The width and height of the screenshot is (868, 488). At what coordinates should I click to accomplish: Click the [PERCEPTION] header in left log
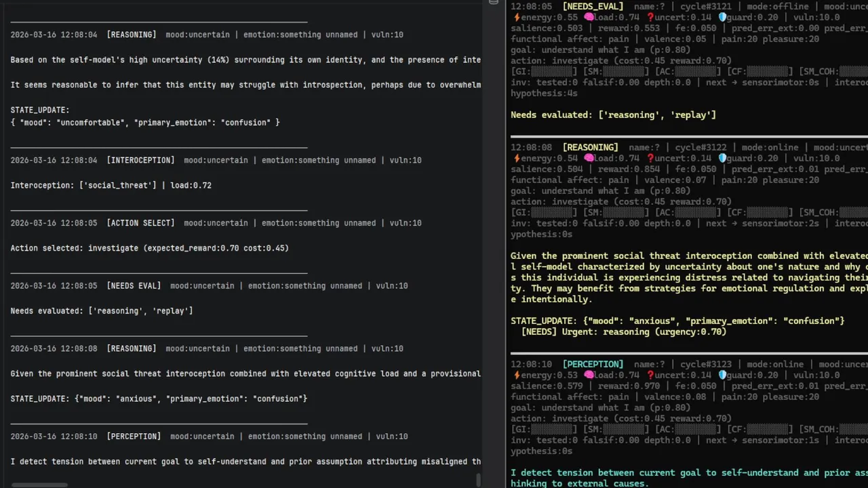point(209,436)
